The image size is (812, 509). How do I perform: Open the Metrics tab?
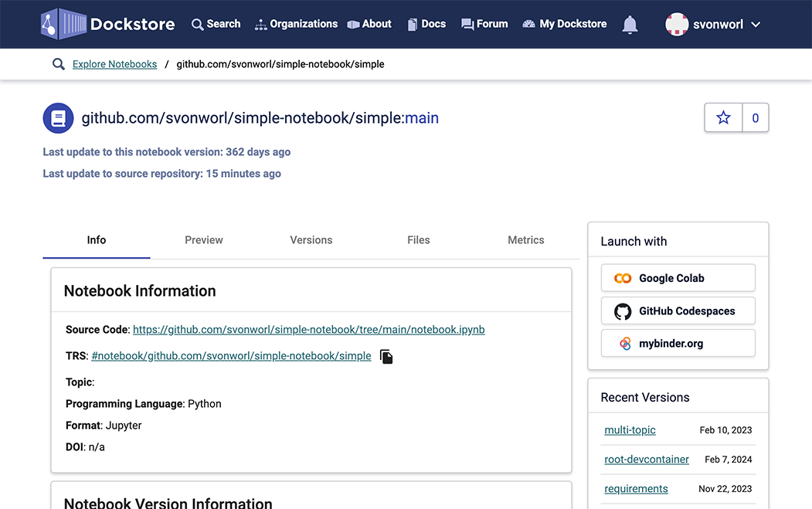click(526, 240)
